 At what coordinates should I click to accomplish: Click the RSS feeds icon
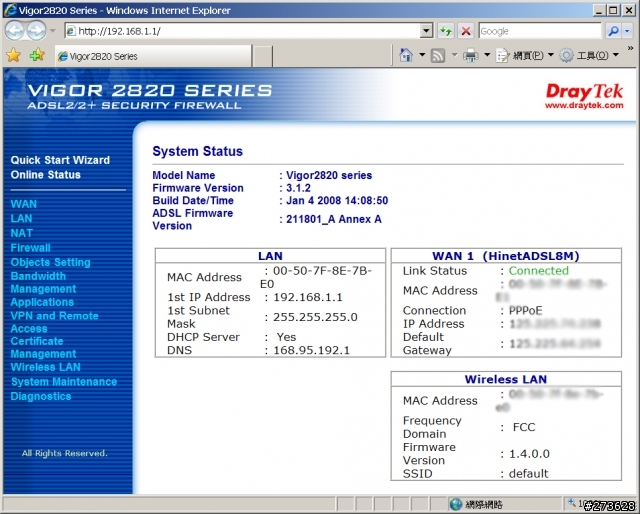(438, 56)
